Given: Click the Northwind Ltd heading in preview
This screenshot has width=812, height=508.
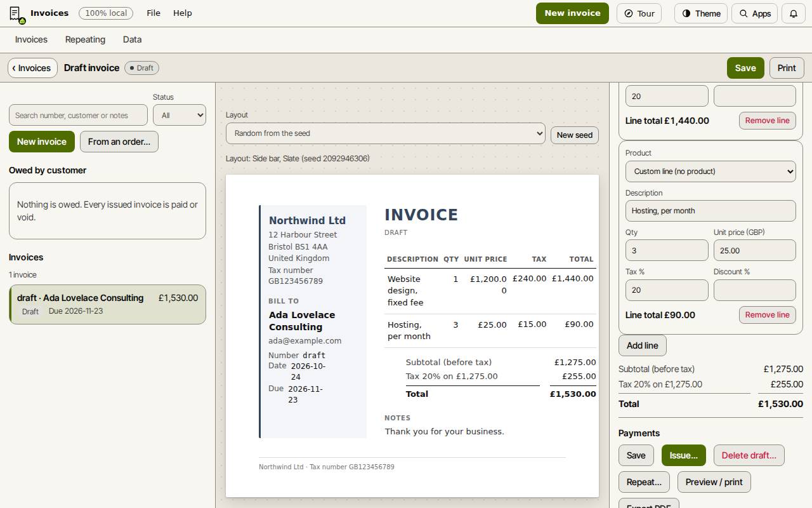Looking at the screenshot, I should (x=307, y=220).
